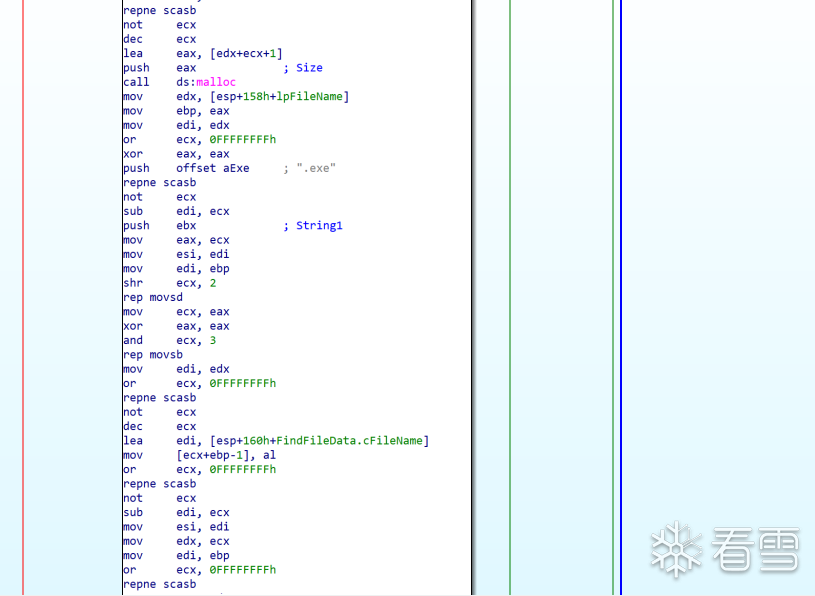
Task: Click the 'rep movsd' instruction
Action: 153,297
